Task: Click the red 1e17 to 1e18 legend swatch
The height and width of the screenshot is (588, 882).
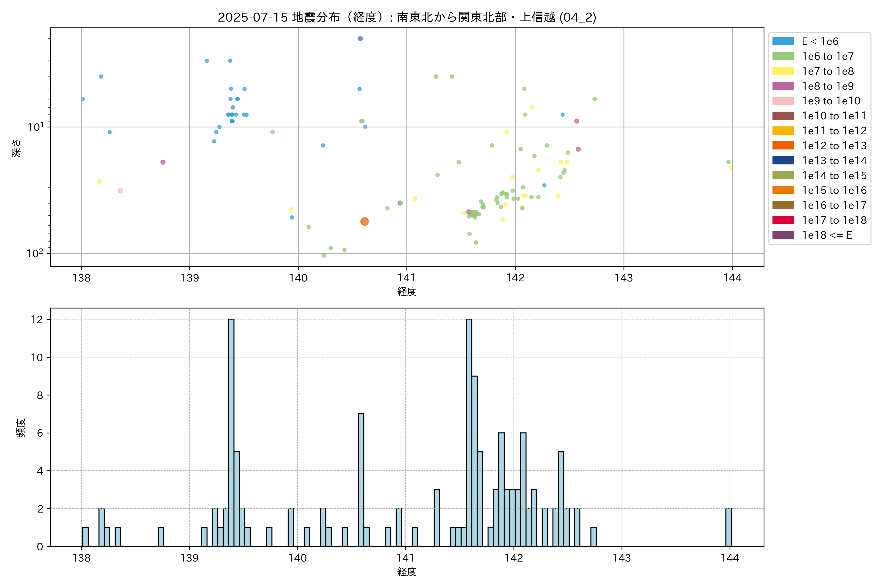Action: point(783,220)
